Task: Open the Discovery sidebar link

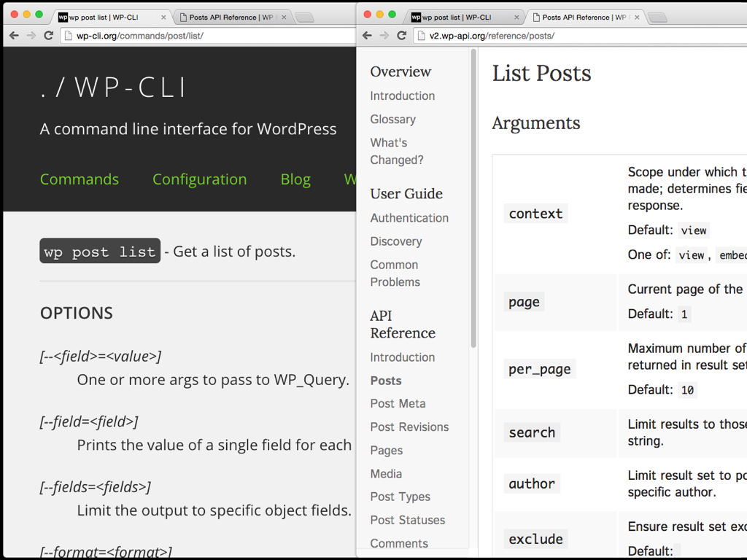Action: 396,241
